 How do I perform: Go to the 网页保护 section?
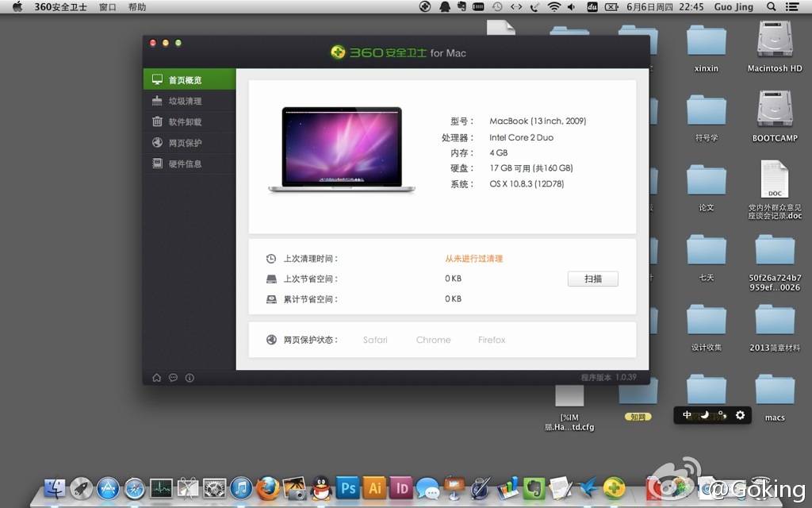point(190,143)
